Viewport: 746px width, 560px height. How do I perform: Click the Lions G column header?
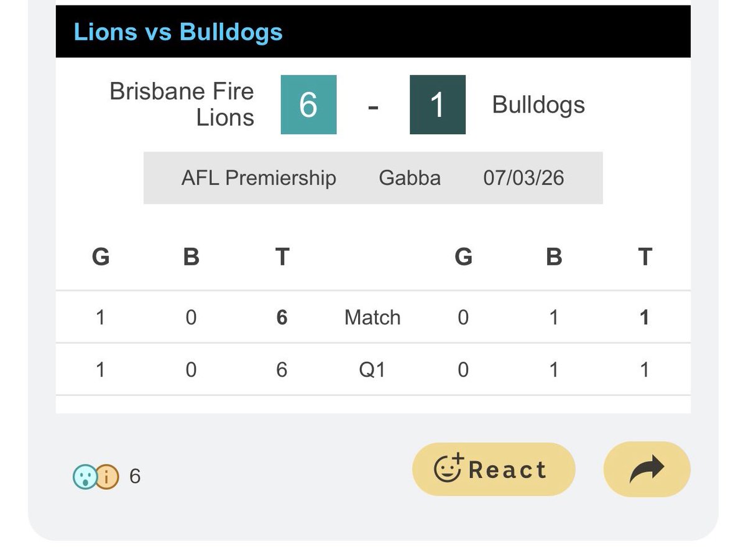coord(101,257)
